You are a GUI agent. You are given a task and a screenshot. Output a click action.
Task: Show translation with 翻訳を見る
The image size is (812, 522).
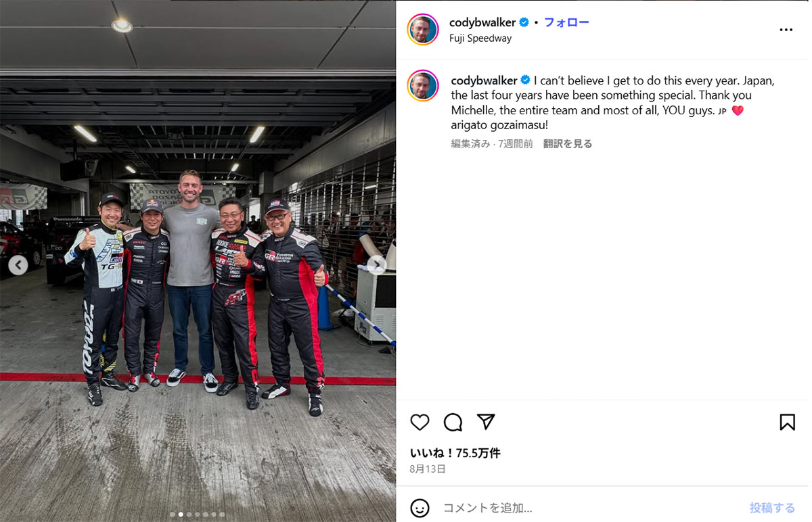[x=568, y=143]
